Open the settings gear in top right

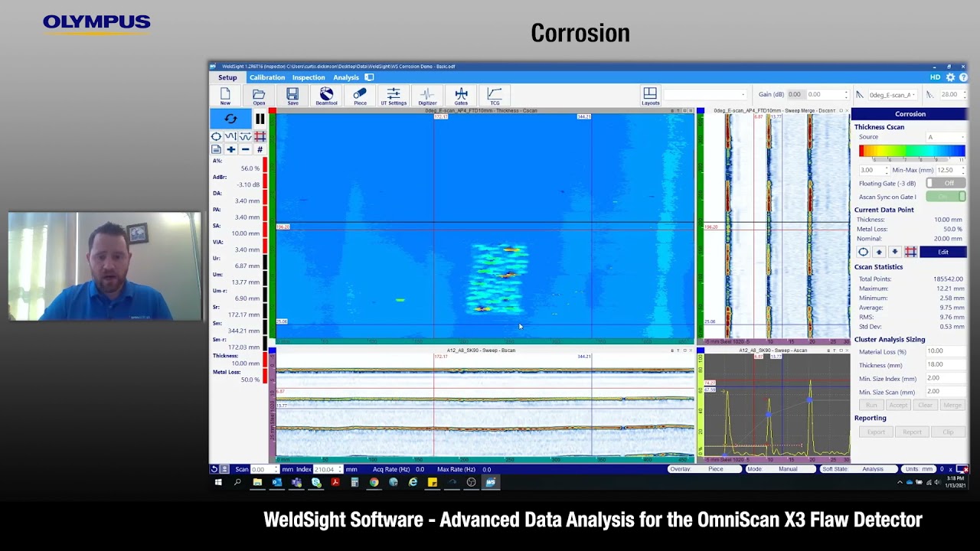click(x=950, y=77)
